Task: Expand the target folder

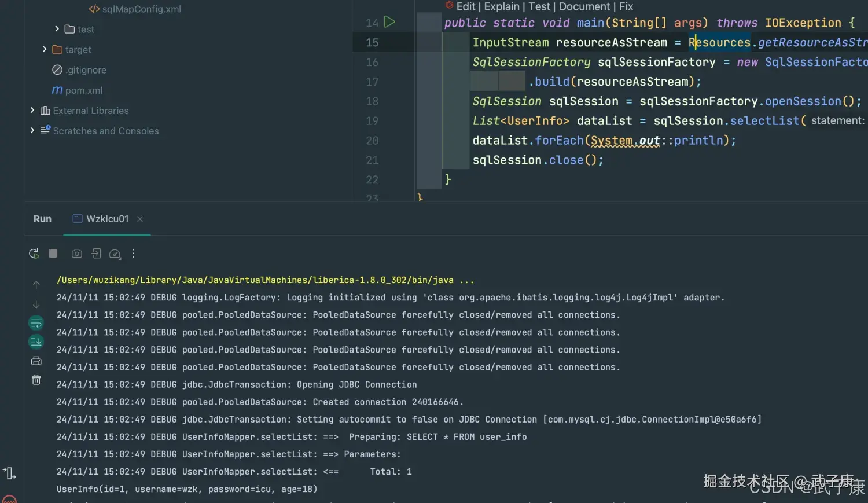Action: (x=45, y=49)
